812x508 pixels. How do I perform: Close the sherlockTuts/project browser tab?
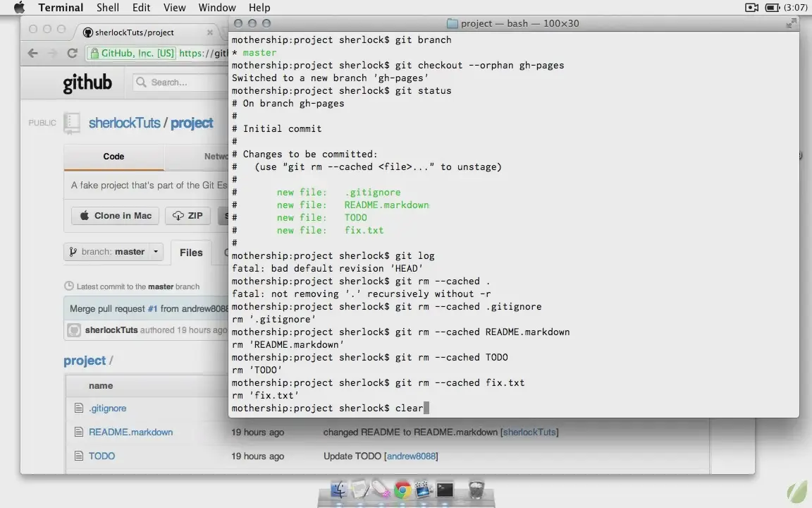pos(210,32)
